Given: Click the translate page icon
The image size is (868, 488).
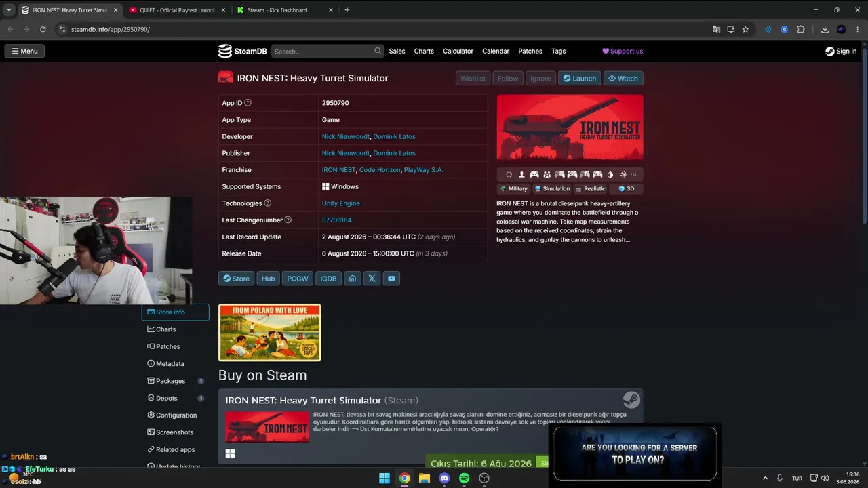Looking at the screenshot, I should 716,29.
